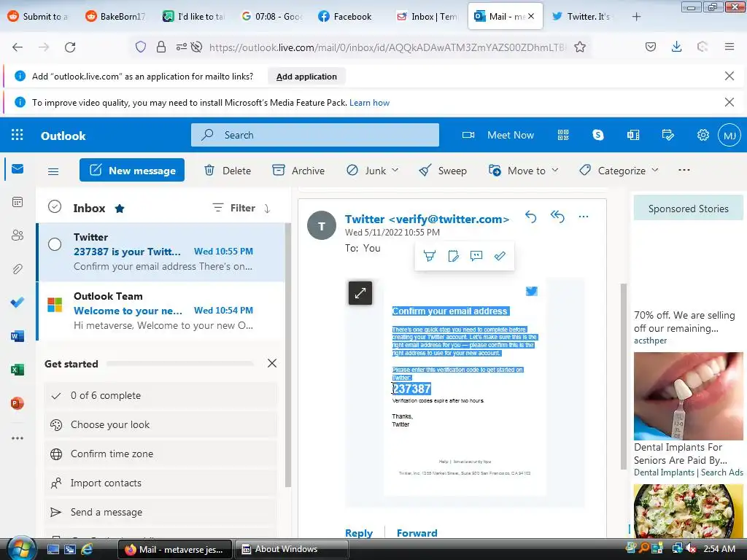747x560 pixels.
Task: Reload the page in Firefox
Action: click(70, 47)
